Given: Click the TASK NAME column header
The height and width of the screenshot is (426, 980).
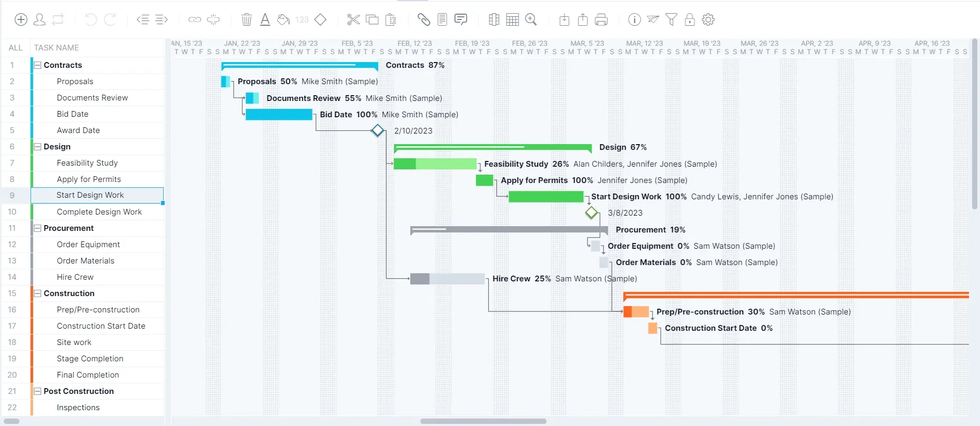Looking at the screenshot, I should pyautogui.click(x=56, y=47).
